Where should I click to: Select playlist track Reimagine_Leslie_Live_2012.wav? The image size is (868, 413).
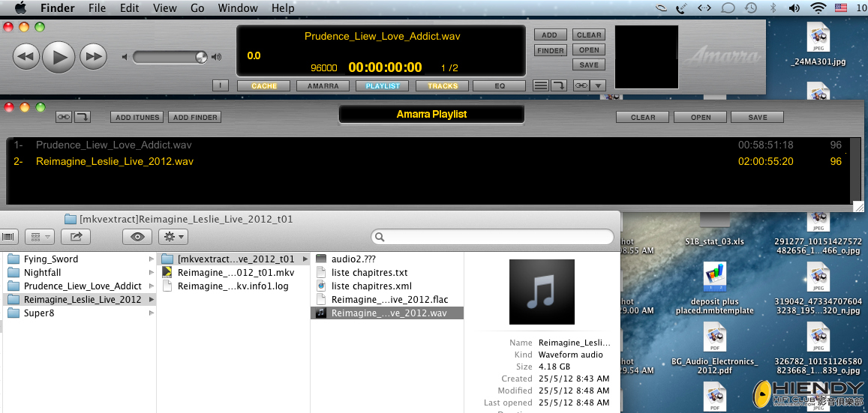tap(428, 161)
